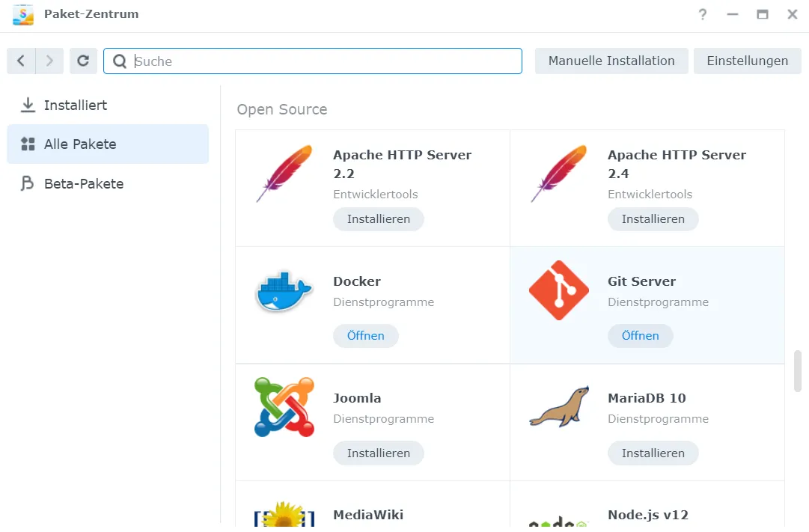Click the Apache HTTP Server 2.4 title
Image resolution: width=809 pixels, height=532 pixels.
pos(677,164)
